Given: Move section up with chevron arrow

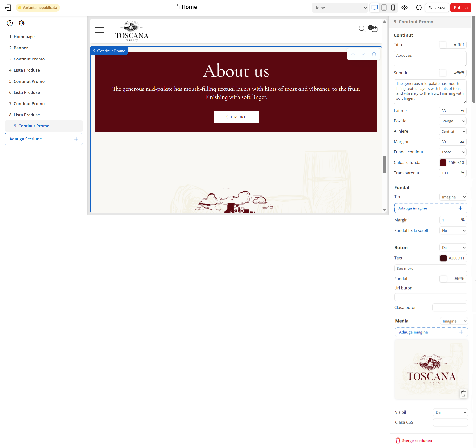Looking at the screenshot, I should (353, 54).
